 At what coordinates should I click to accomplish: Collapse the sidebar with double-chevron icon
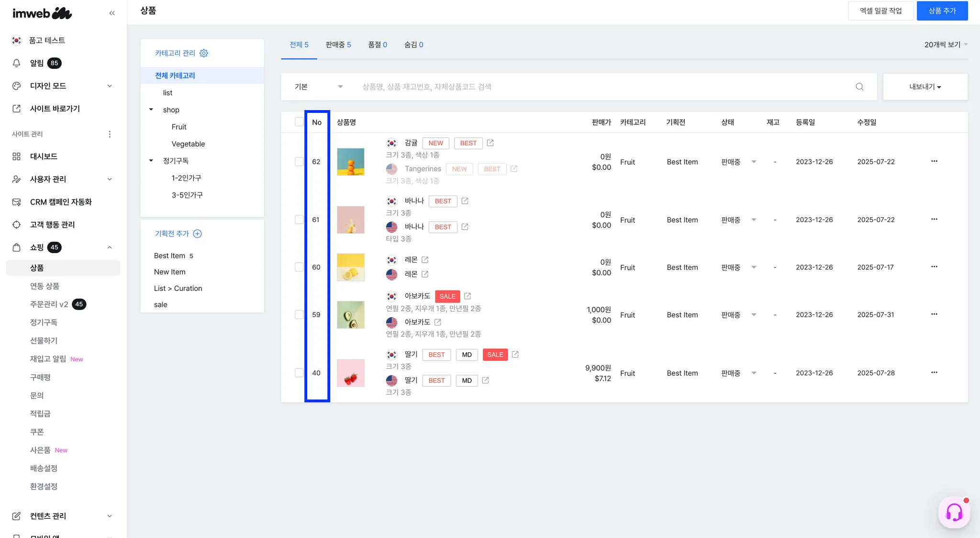click(112, 13)
